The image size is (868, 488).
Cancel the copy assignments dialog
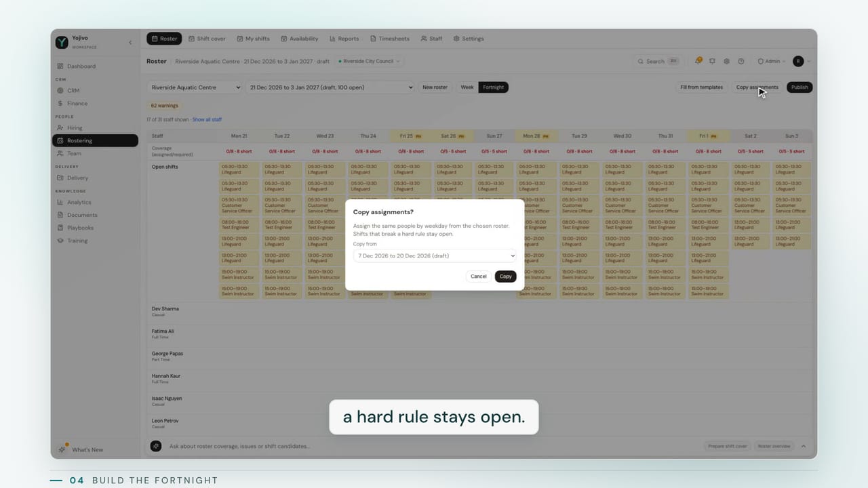(479, 277)
